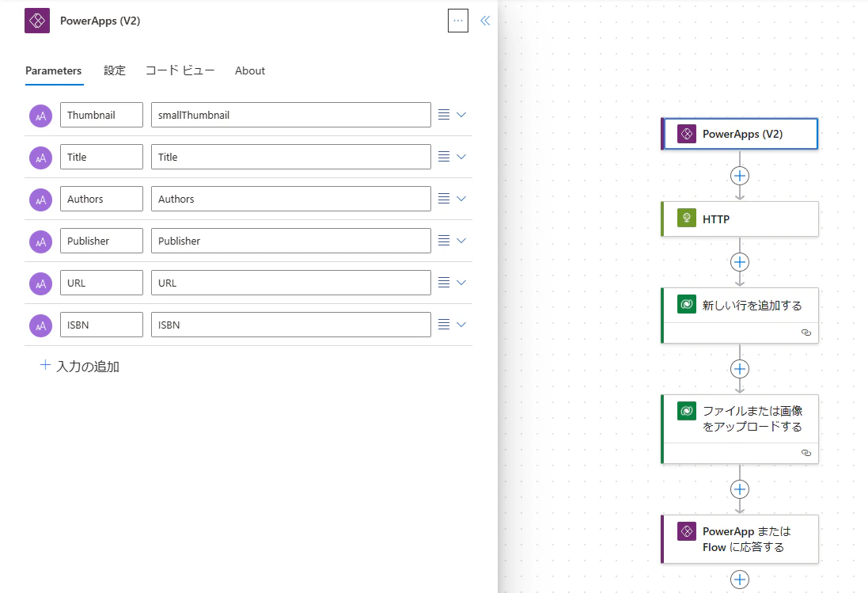Add a step below ファイルまたは画像をアップロードする
868x593 pixels.
(740, 489)
